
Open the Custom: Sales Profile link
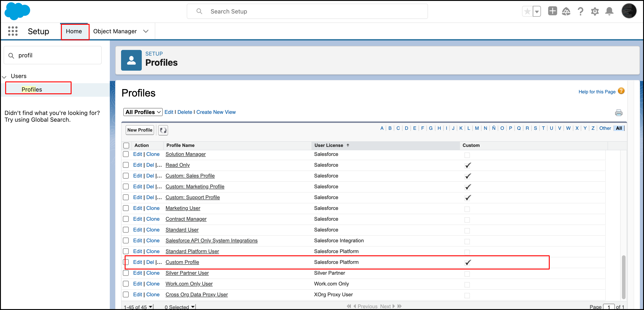pyautogui.click(x=190, y=176)
